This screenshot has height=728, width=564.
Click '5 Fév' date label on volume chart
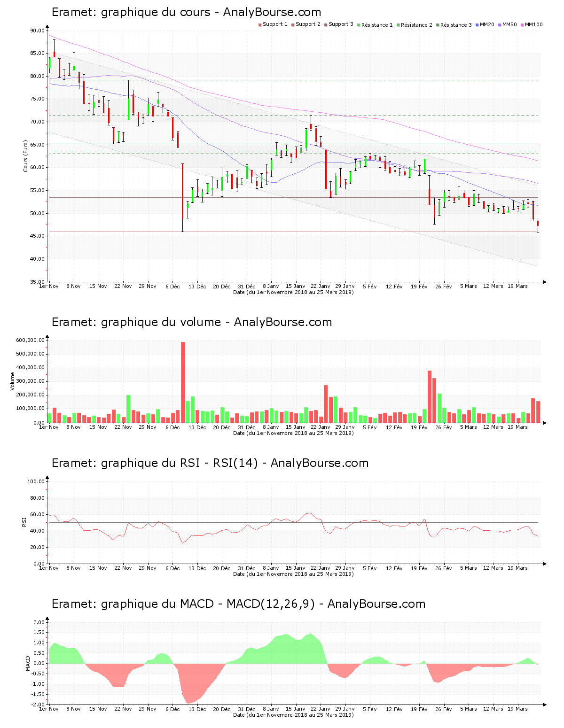[x=370, y=427]
